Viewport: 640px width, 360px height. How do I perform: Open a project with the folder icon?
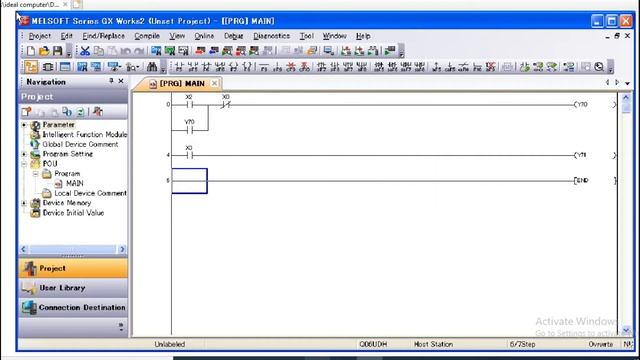click(x=44, y=51)
